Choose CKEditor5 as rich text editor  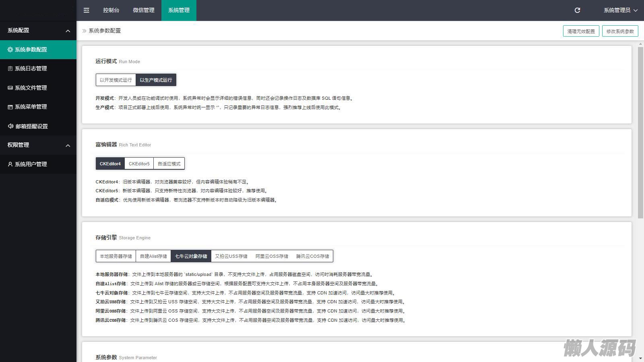(139, 164)
